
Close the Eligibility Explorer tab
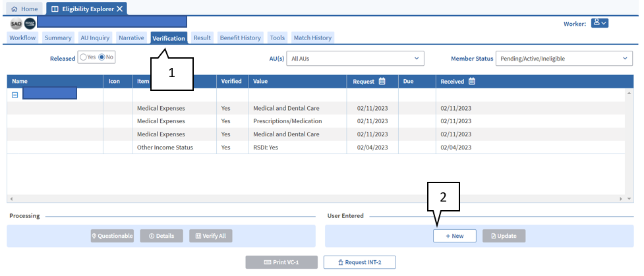tap(119, 9)
